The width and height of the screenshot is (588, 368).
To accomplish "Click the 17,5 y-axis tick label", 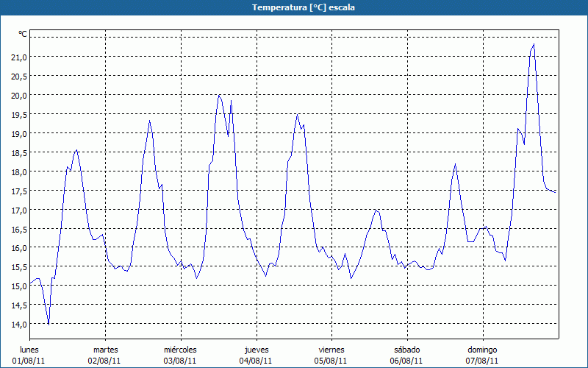I will (x=18, y=191).
